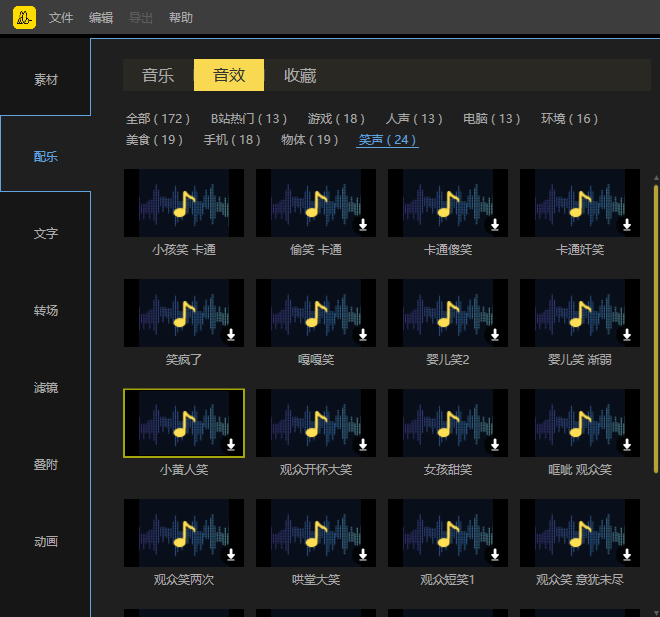This screenshot has width=660, height=617.
Task: Download the 卡通奸笑 sound effect
Action: 627,225
